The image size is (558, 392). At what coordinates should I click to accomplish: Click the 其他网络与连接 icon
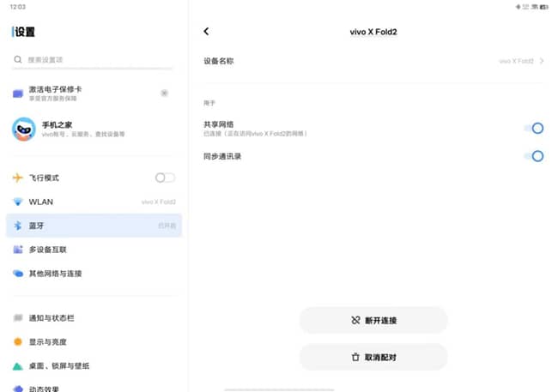pos(18,274)
